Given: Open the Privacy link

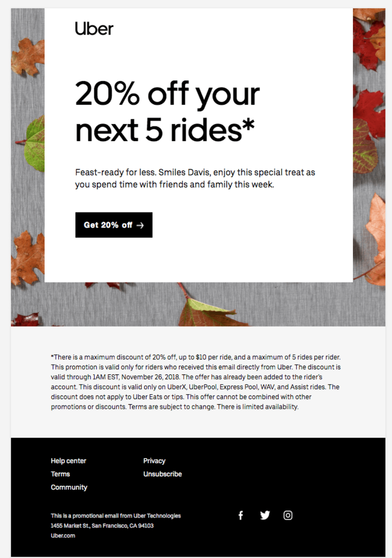Looking at the screenshot, I should (154, 461).
